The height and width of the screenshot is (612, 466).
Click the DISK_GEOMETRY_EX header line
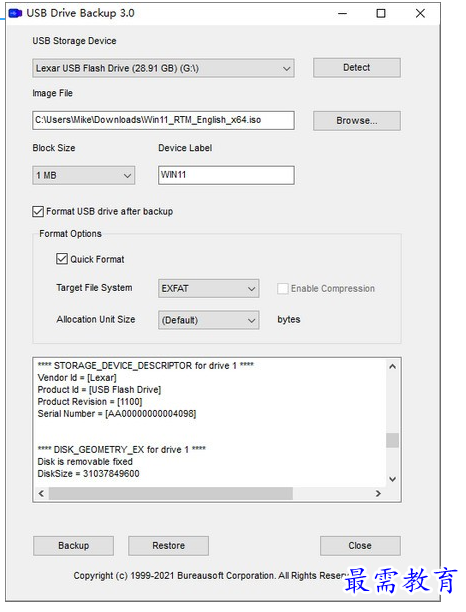coord(121,450)
